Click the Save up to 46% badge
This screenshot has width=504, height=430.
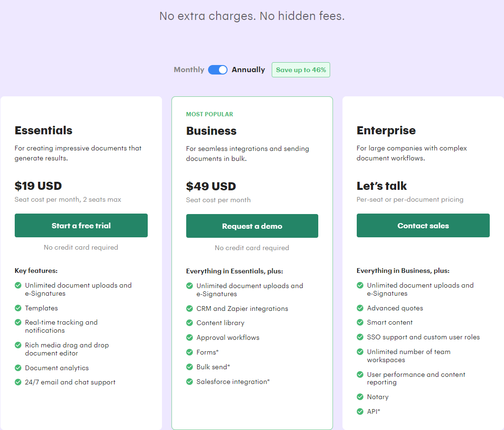[x=301, y=69]
